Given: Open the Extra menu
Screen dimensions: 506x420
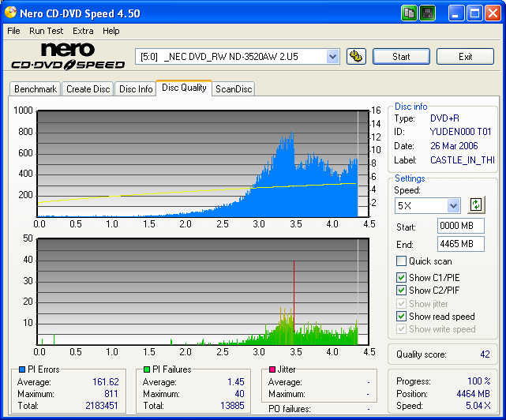Looking at the screenshot, I should point(83,31).
